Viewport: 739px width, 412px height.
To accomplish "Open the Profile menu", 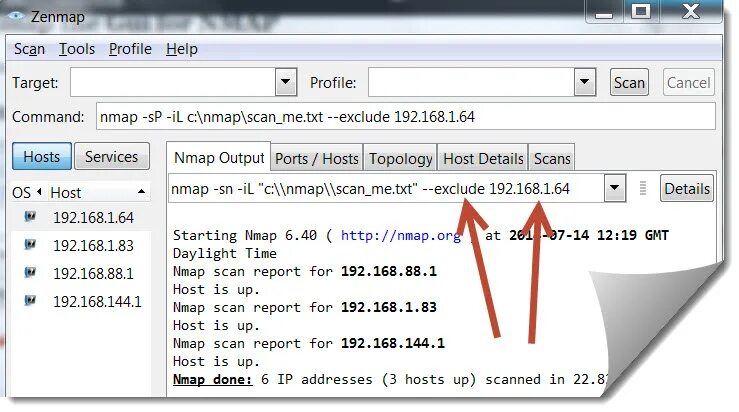I will pyautogui.click(x=130, y=49).
